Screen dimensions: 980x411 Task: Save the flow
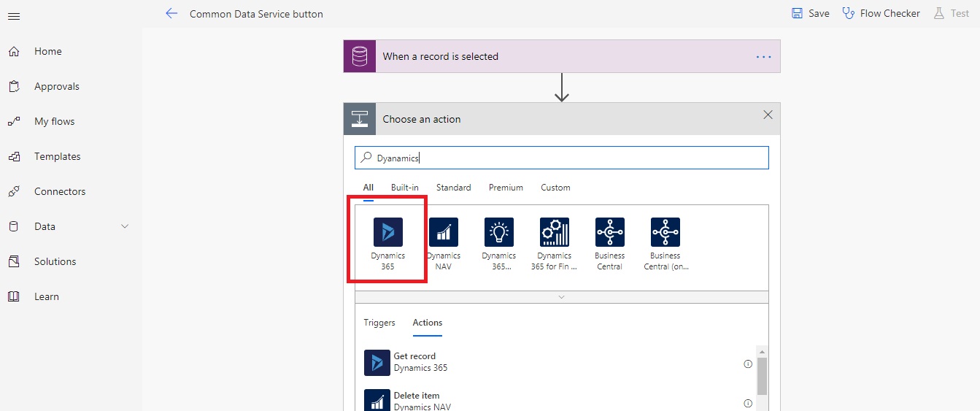point(810,13)
